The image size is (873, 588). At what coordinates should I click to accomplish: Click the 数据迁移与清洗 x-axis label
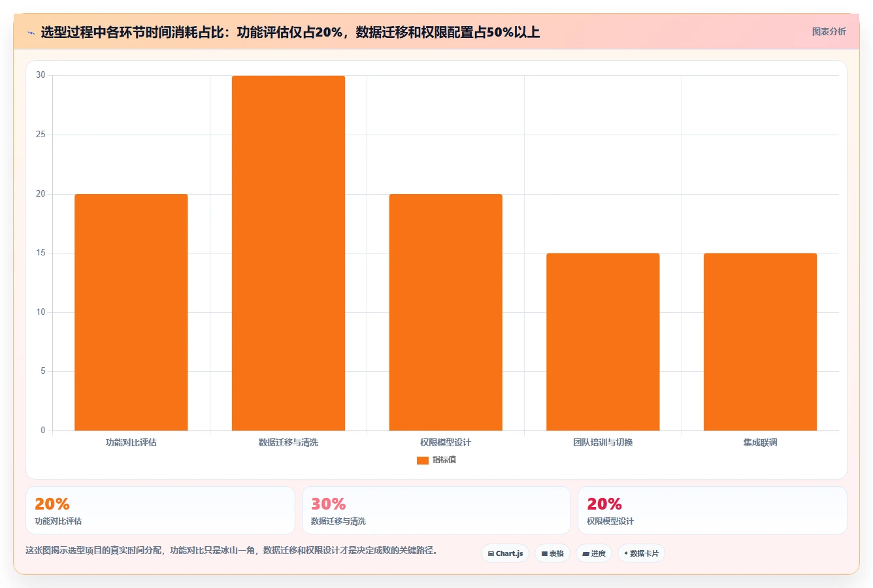288,442
